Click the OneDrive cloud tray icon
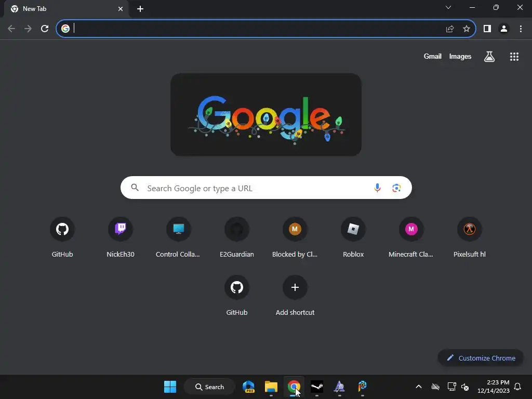Screen dimensions: 532x399 click(435, 387)
